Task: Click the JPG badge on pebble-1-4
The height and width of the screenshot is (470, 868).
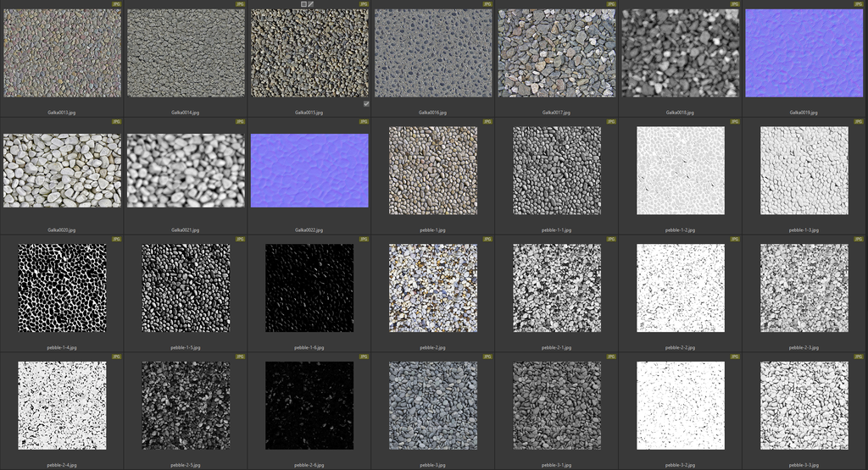Action: (117, 240)
